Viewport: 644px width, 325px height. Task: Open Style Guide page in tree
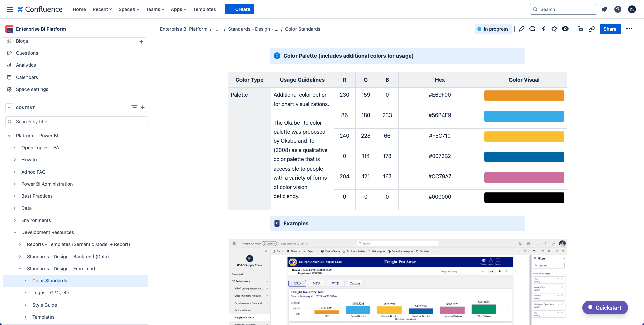point(45,305)
